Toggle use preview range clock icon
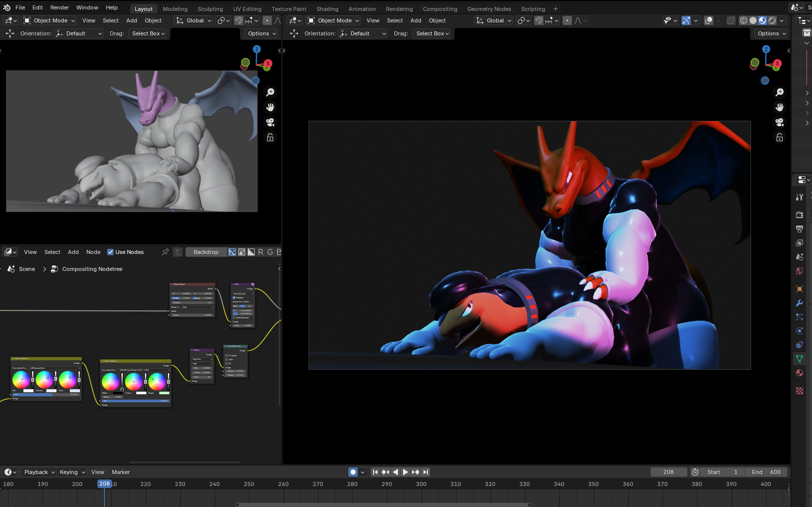The width and height of the screenshot is (812, 507). 695,472
